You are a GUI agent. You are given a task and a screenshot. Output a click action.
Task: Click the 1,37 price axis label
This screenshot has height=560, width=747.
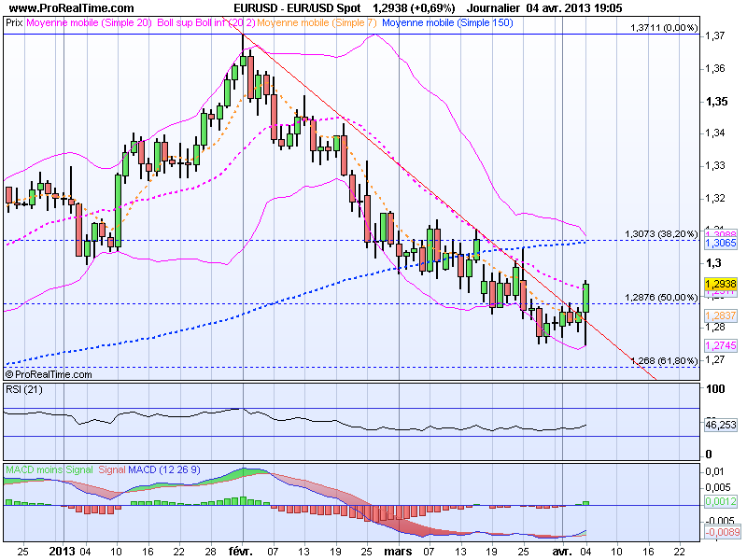(715, 35)
